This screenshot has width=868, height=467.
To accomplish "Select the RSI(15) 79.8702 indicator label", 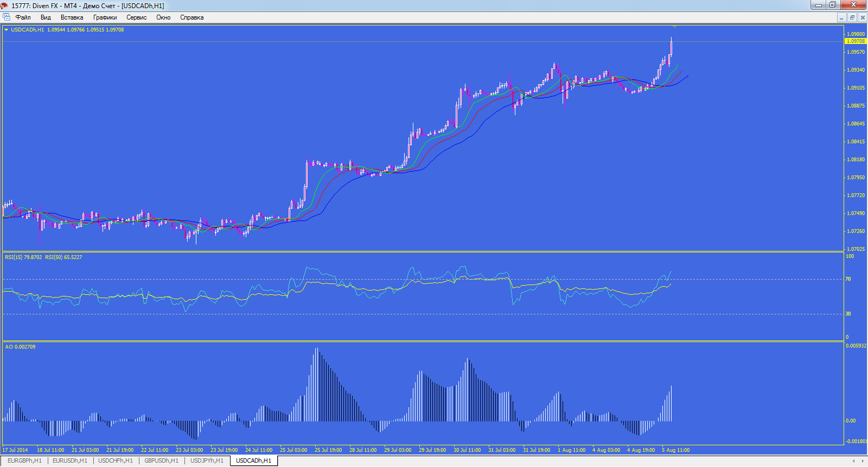I will coord(23,257).
